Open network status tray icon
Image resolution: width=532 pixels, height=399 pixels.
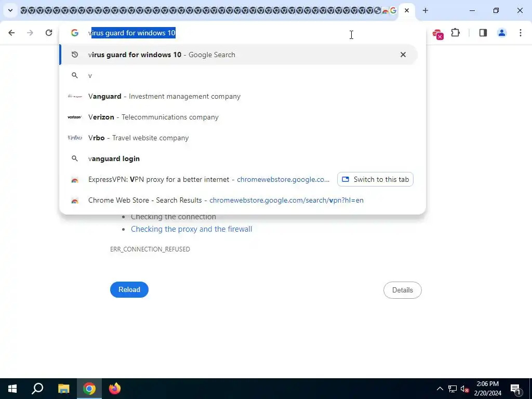pos(453,389)
